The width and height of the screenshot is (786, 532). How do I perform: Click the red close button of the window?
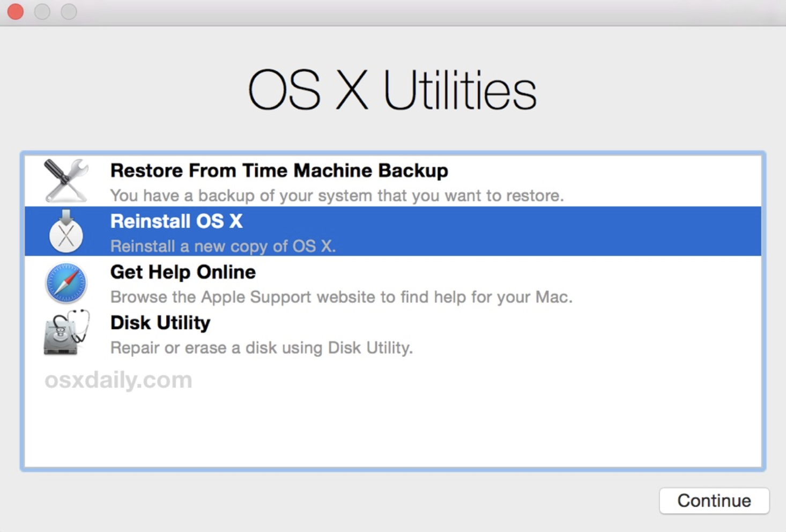tap(16, 11)
